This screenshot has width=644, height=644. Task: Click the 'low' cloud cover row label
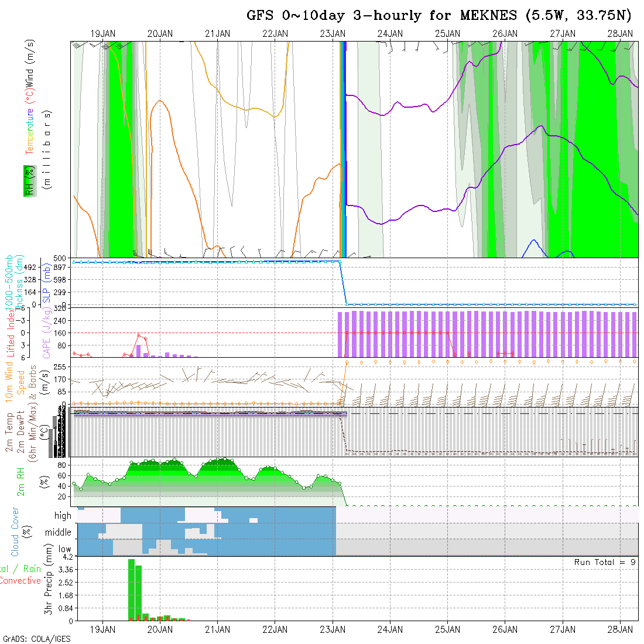pos(64,549)
